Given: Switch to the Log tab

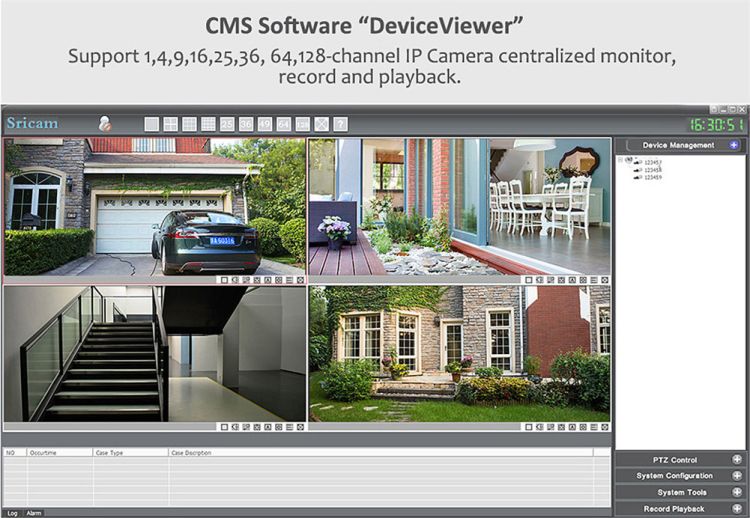Looking at the screenshot, I should 12,513.
